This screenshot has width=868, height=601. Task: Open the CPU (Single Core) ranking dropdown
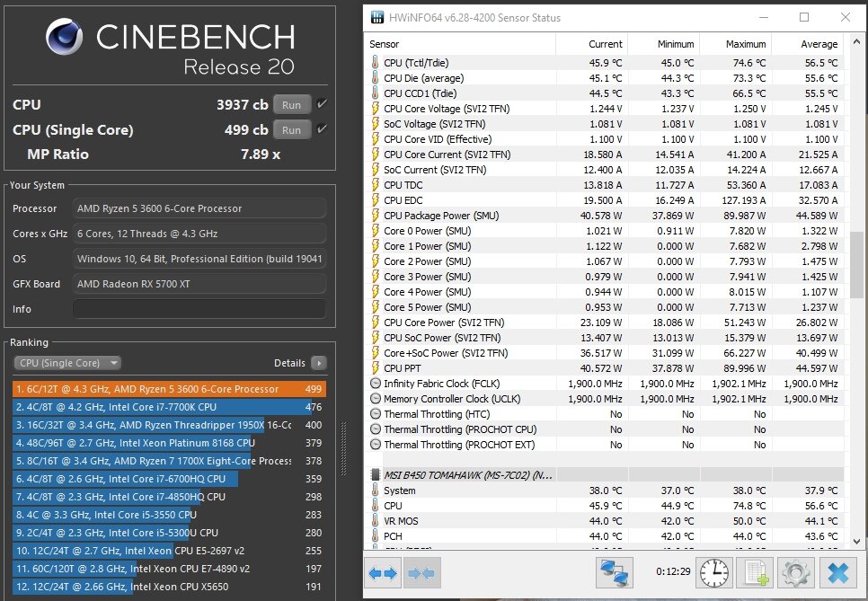(x=67, y=363)
